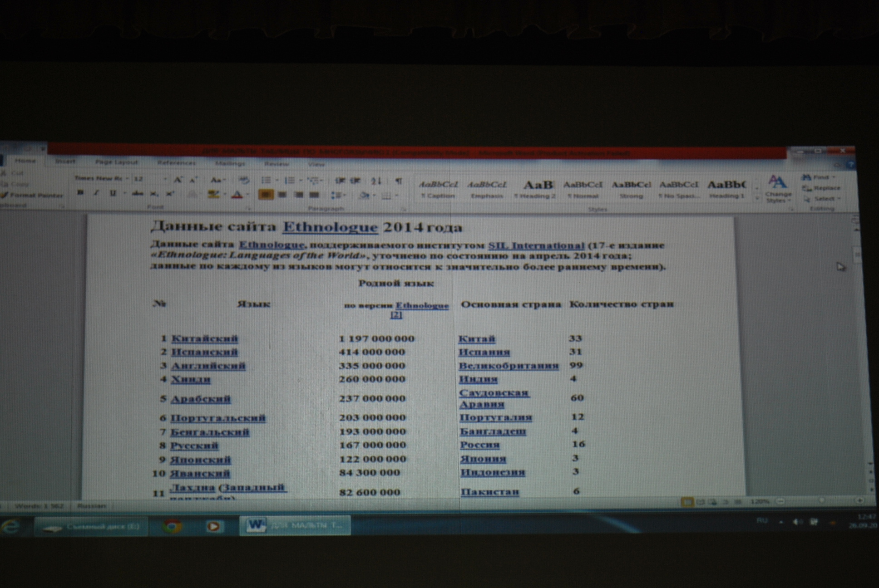Expand the Underline style dropdown arrow
The height and width of the screenshot is (588, 879).
(x=124, y=194)
